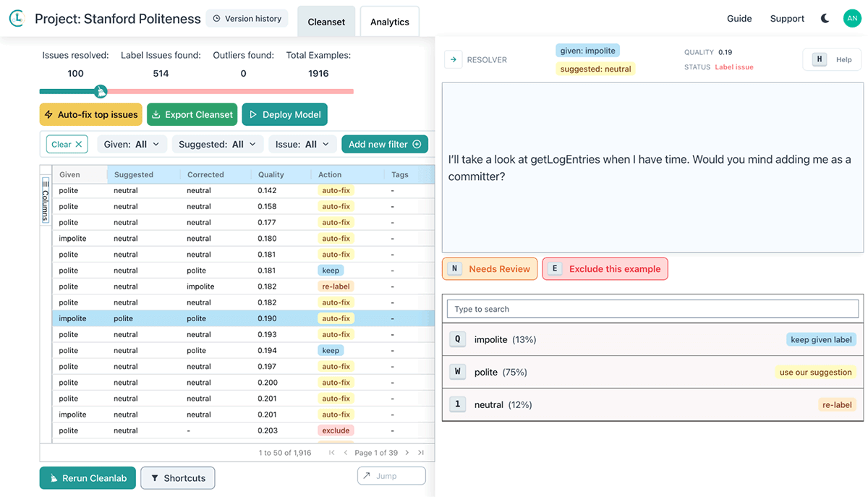Viewport: 868px width, 497px height.
Task: Jump to the first page of results
Action: [332, 453]
